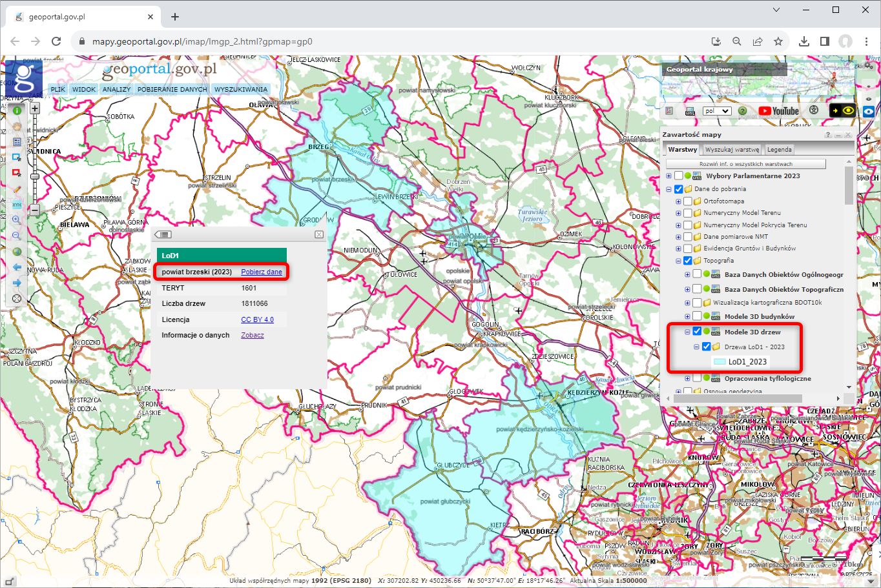Go to previous view with back arrow
The image size is (881, 588).
(17, 267)
